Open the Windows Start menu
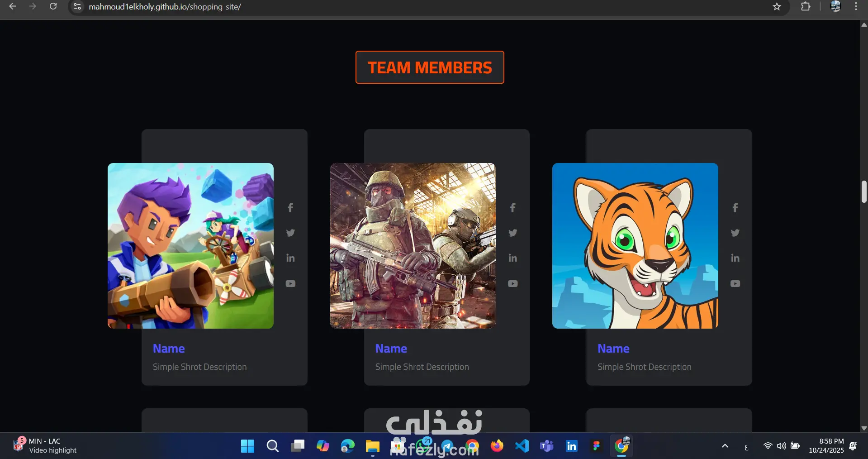 click(247, 446)
